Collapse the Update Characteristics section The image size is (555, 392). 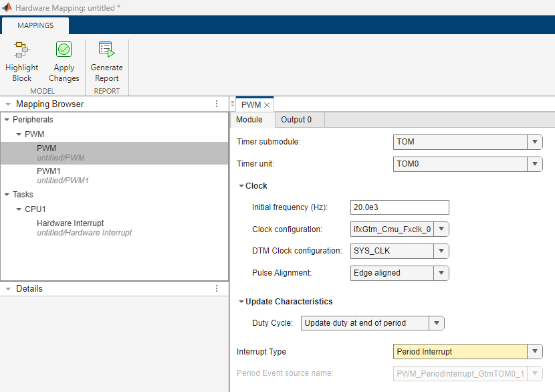click(x=241, y=302)
